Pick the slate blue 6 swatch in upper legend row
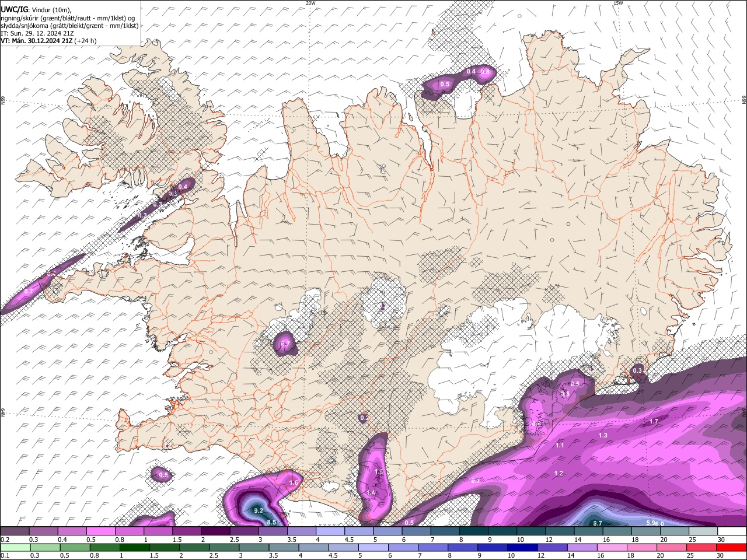The image size is (747, 560). pos(416,531)
